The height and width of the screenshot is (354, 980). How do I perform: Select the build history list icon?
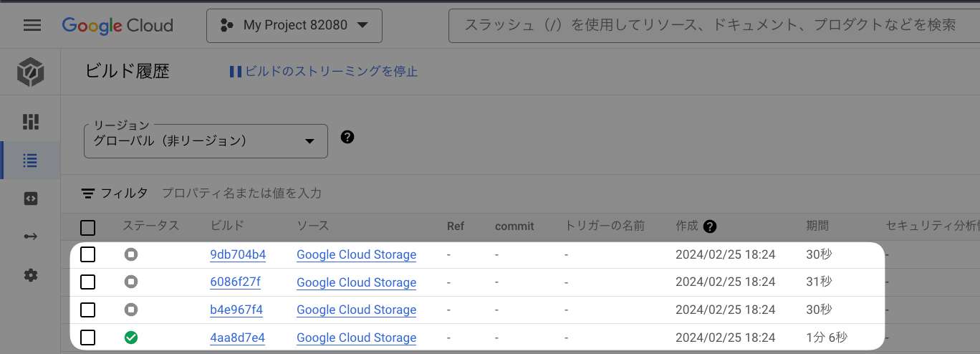(30, 161)
